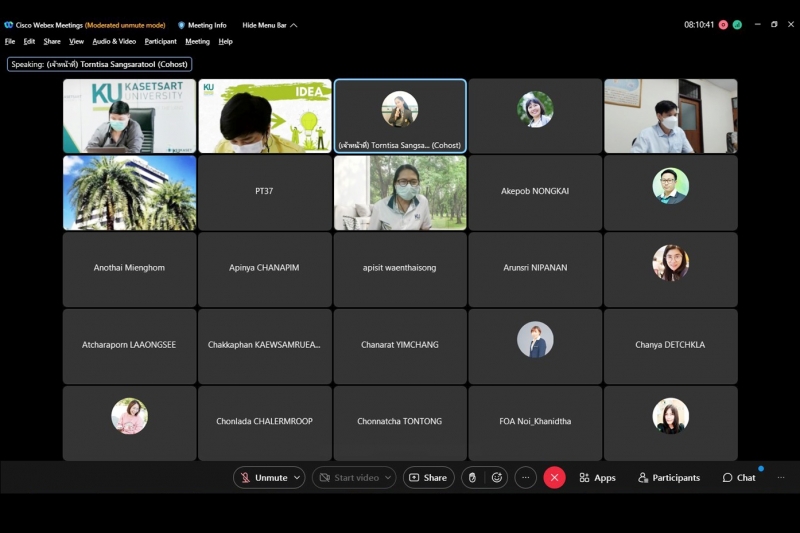Click the red recording indicator icon

(x=723, y=25)
